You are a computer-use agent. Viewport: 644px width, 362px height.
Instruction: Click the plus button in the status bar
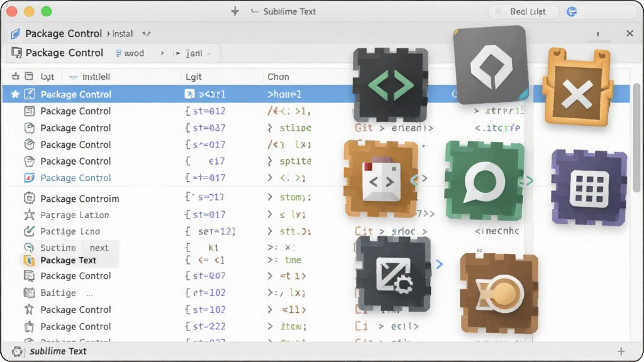[621, 351]
